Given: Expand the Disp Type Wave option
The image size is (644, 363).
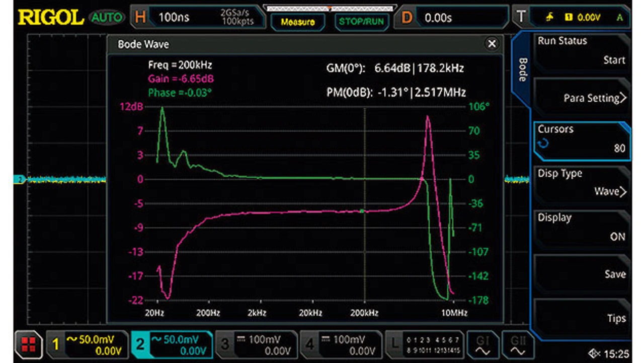Looking at the screenshot, I should 581,183.
